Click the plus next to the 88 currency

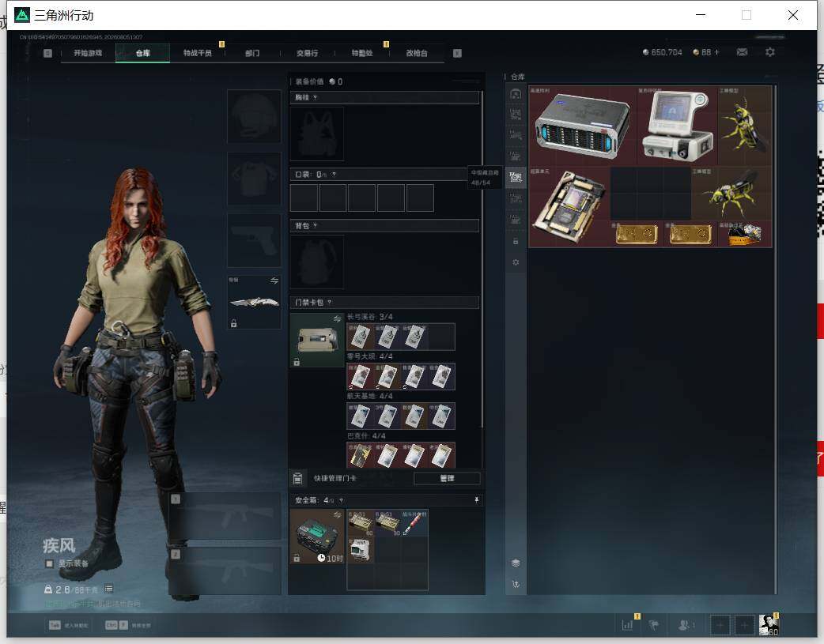coord(716,52)
